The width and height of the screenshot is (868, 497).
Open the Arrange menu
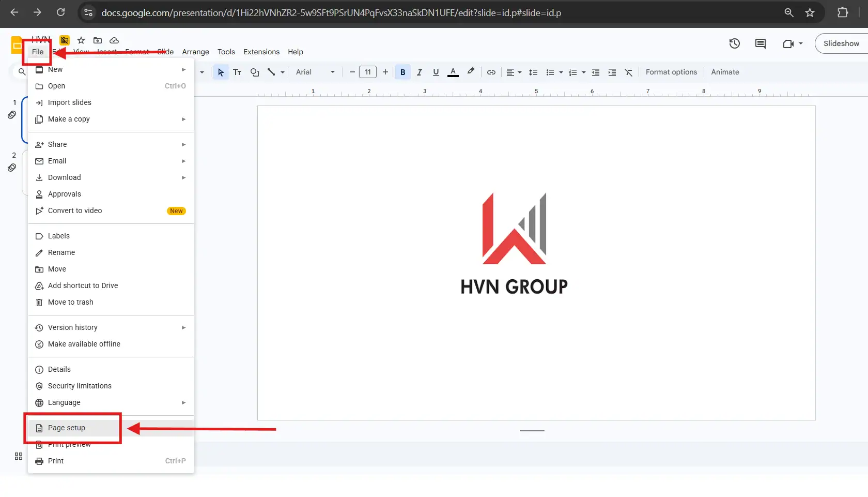pyautogui.click(x=195, y=52)
